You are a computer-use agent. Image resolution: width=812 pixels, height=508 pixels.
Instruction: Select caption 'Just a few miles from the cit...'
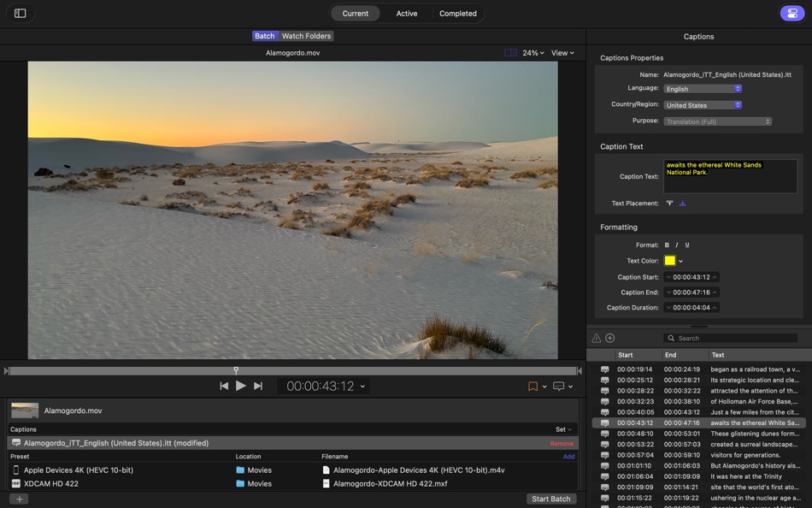tap(698, 412)
